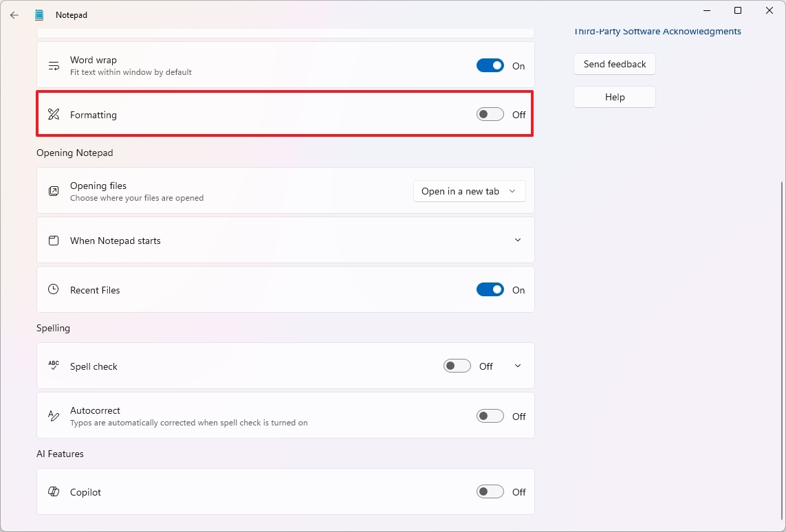Click the Send feedback button
Screen dimensions: 786x532
[x=615, y=64]
